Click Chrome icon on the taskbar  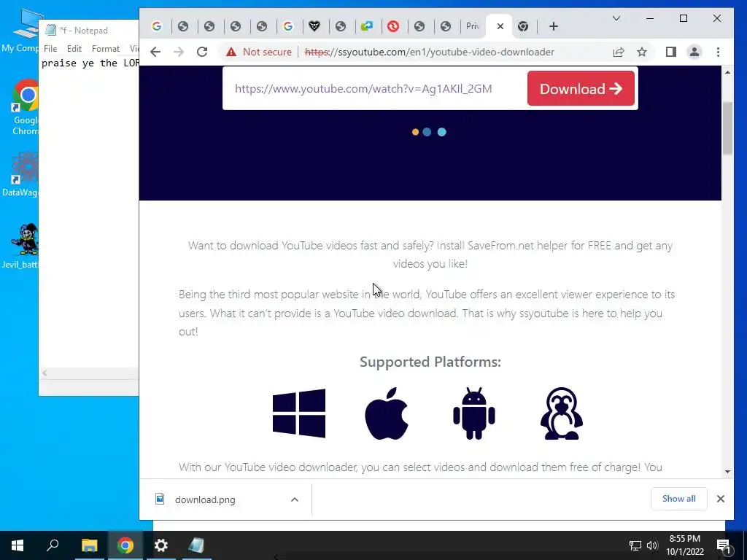pos(125,545)
